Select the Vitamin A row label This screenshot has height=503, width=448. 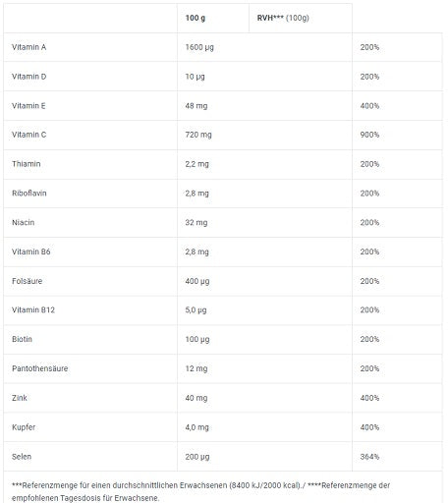pyautogui.click(x=28, y=47)
